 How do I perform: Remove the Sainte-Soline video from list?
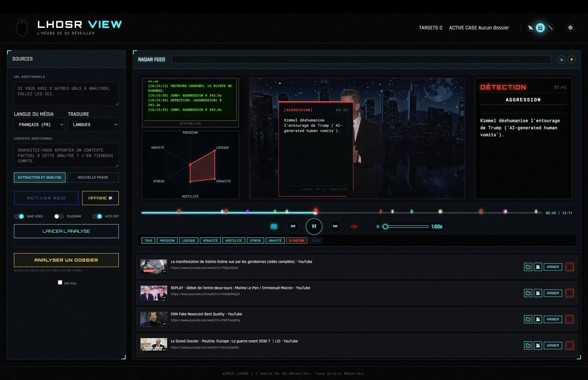point(569,267)
